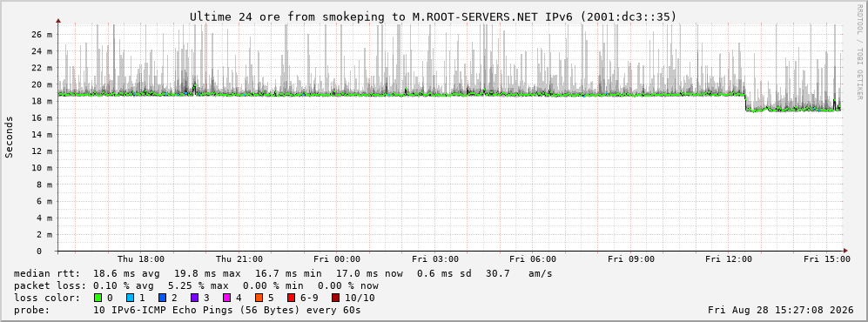
Task: Click the Fri 03:00 time axis label
Action: click(435, 259)
